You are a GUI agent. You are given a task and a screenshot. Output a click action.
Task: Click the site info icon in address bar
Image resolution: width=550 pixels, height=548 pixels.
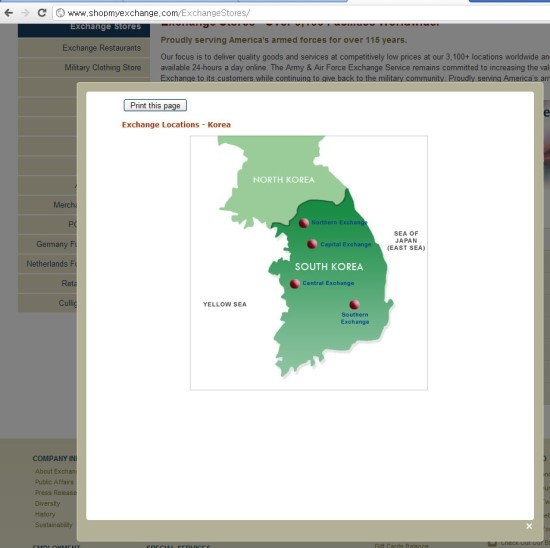(60, 13)
